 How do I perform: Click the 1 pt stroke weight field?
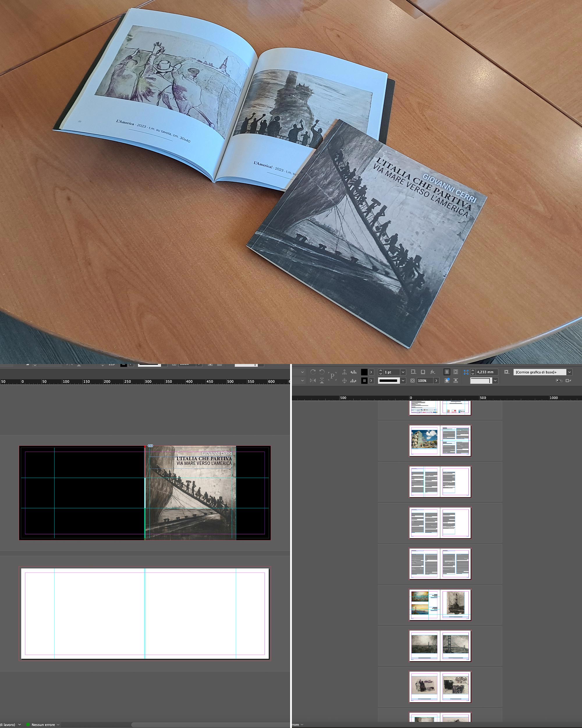(x=392, y=372)
